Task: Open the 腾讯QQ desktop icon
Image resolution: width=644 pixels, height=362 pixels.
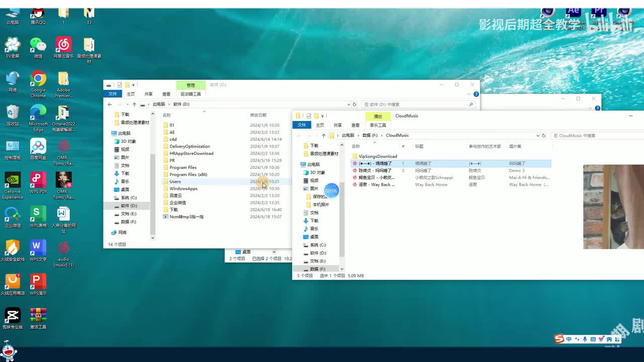Action: 38,15
